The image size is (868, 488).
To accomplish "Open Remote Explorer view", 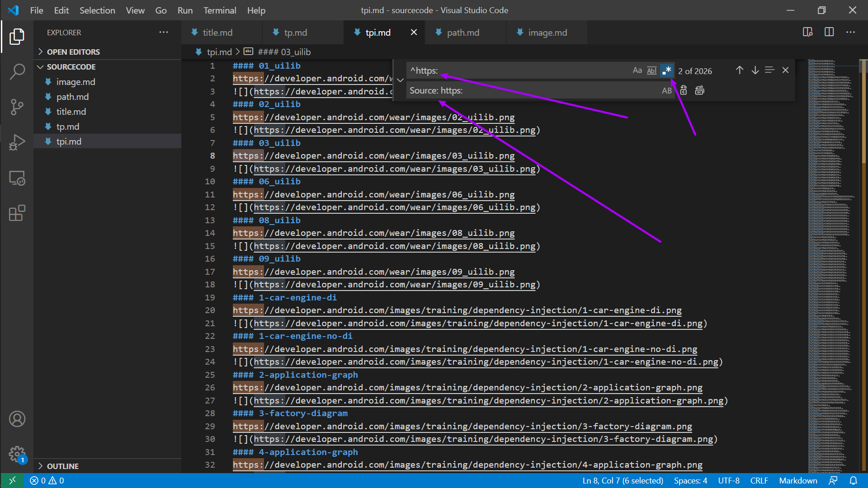I will pos(17,178).
